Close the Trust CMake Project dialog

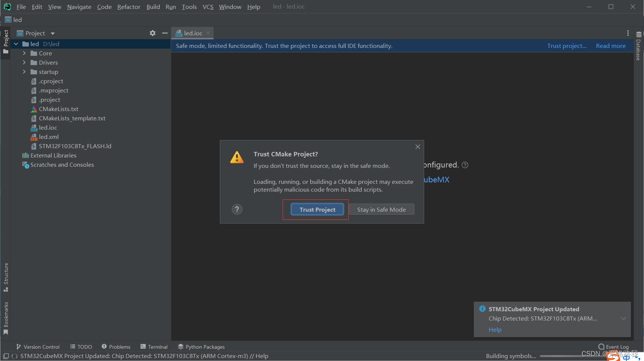pyautogui.click(x=418, y=147)
